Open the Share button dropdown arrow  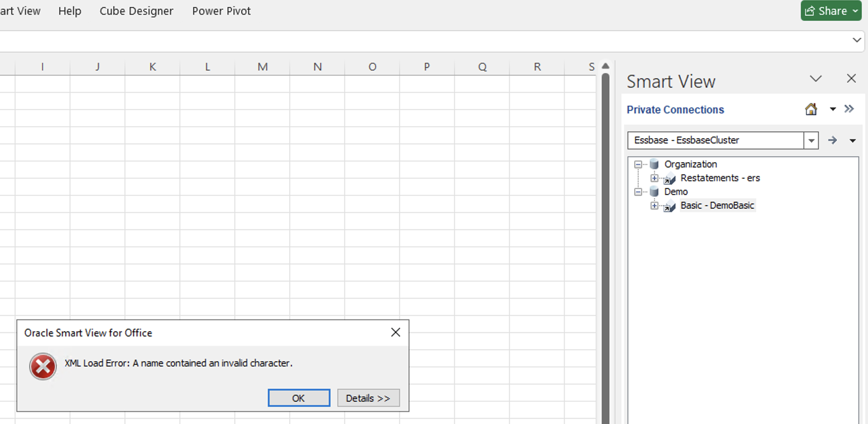(856, 11)
